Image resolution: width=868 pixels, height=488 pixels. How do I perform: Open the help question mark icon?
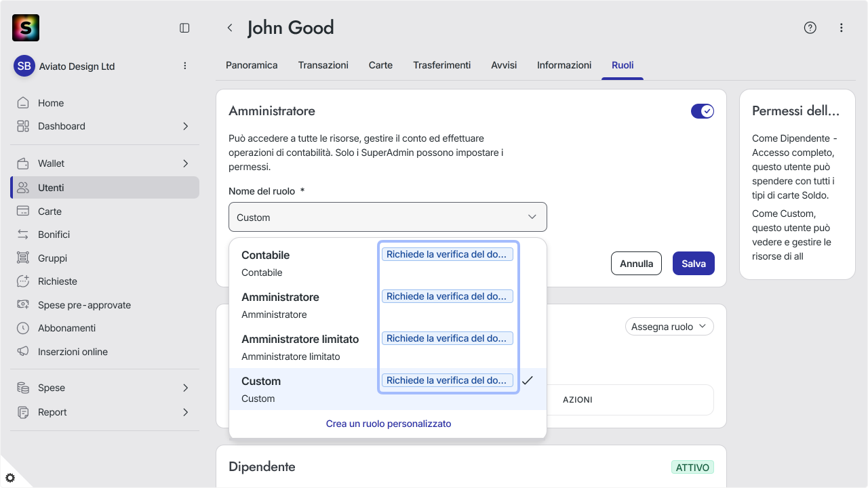810,28
